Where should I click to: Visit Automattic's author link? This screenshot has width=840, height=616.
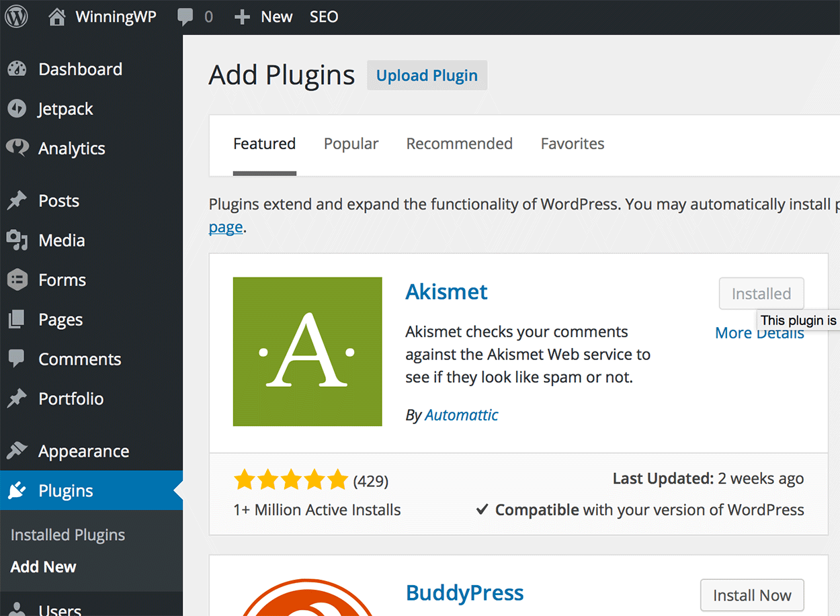(x=461, y=414)
